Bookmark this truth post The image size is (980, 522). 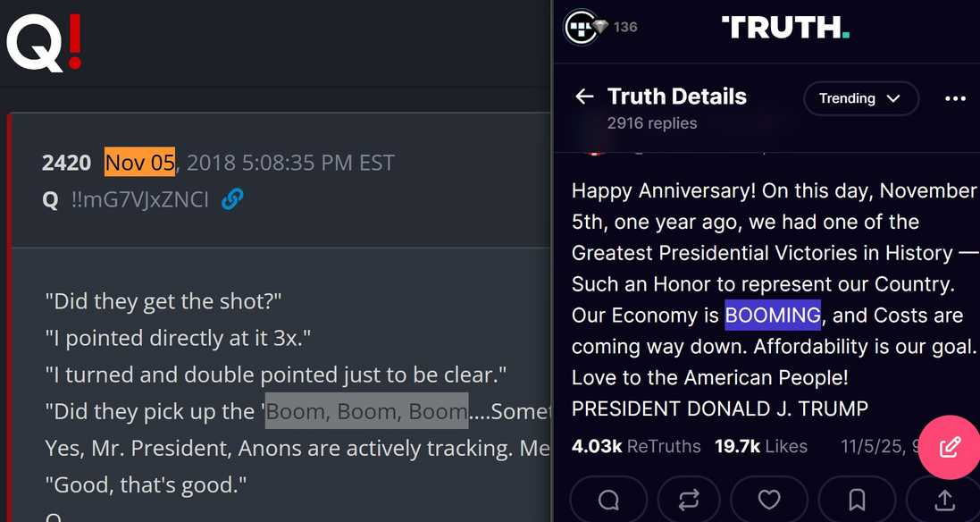pos(856,500)
